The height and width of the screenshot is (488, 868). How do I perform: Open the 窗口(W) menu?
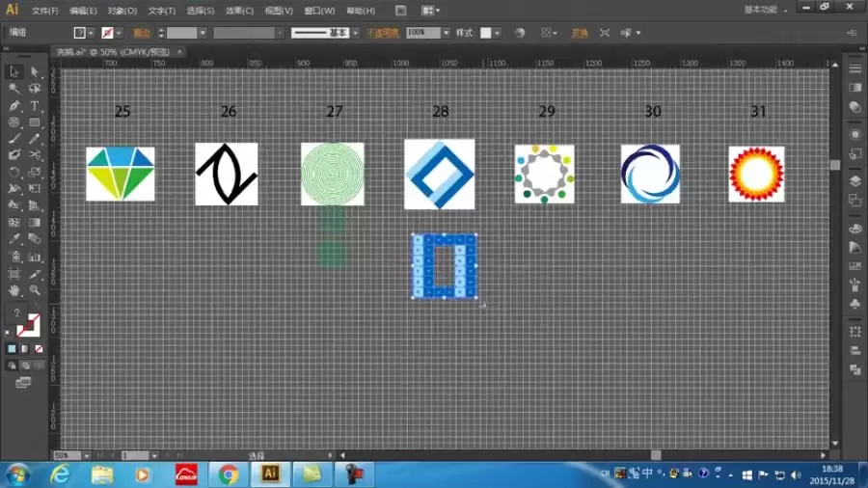coord(319,11)
